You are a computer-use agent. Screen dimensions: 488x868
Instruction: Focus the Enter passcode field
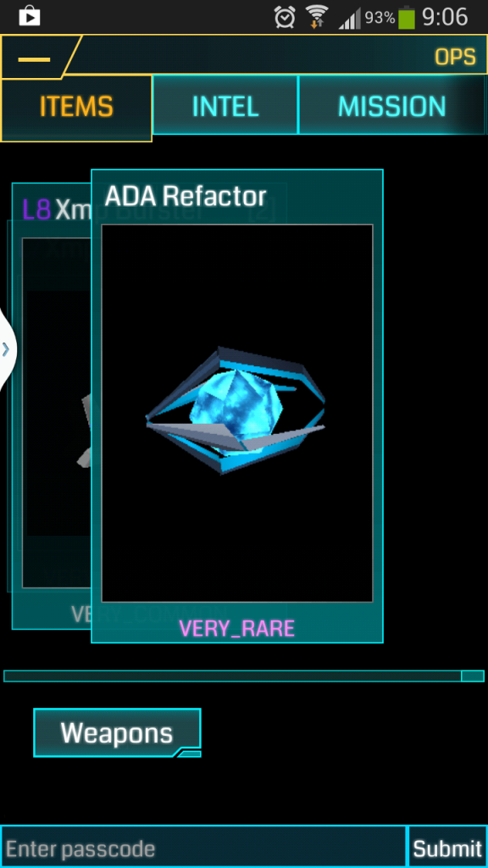tap(203, 847)
